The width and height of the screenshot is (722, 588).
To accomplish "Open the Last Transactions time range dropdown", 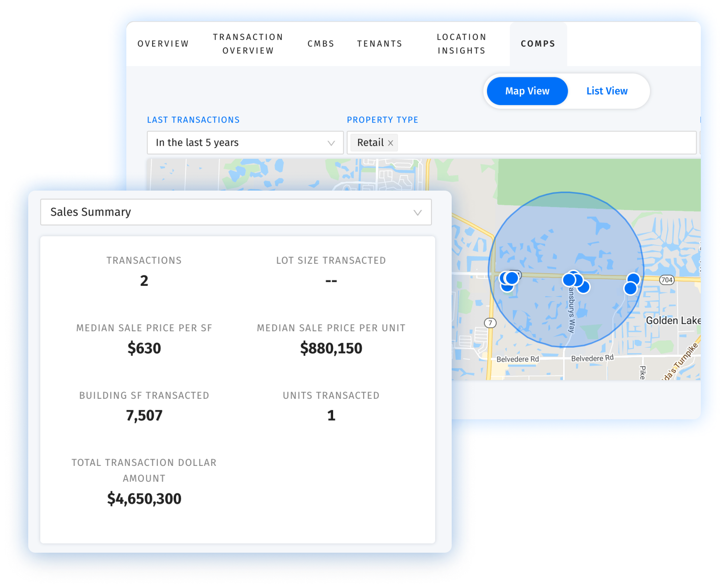I will pos(245,143).
